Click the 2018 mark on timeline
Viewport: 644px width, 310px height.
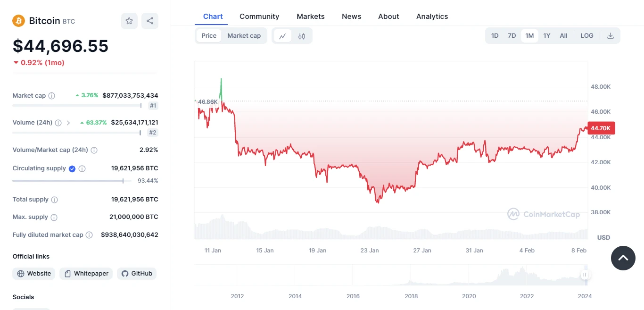[x=411, y=296]
